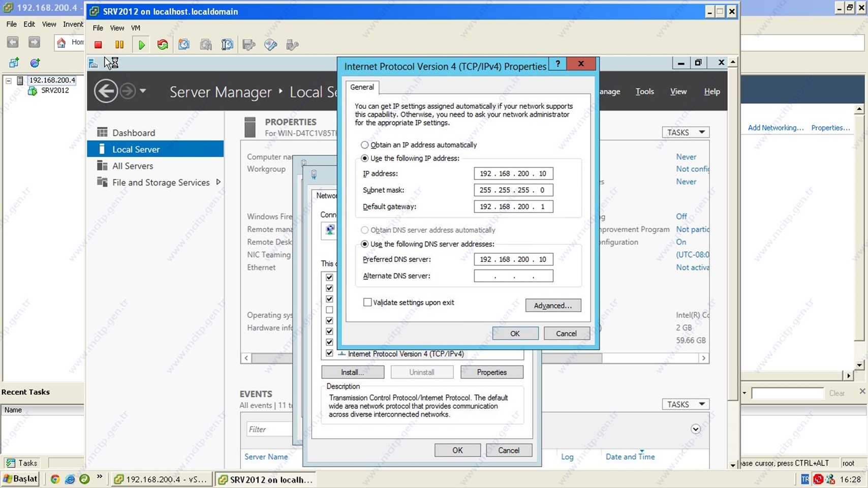
Task: Click the IP address input field
Action: pyautogui.click(x=513, y=173)
